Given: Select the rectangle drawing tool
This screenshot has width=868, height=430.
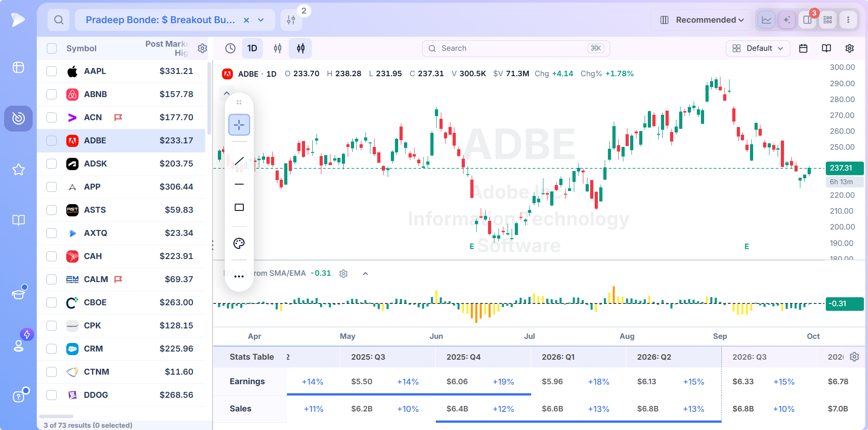Looking at the screenshot, I should pos(239,207).
